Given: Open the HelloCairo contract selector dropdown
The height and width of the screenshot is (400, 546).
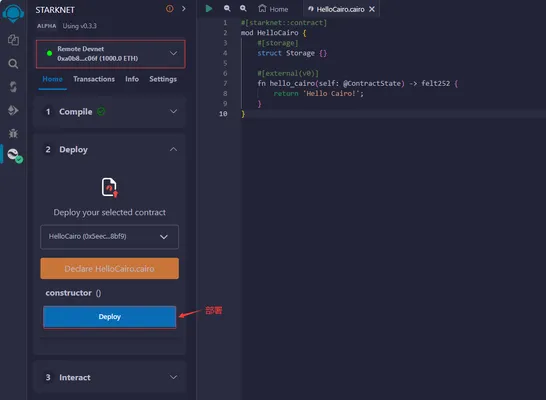Looking at the screenshot, I should click(x=109, y=237).
